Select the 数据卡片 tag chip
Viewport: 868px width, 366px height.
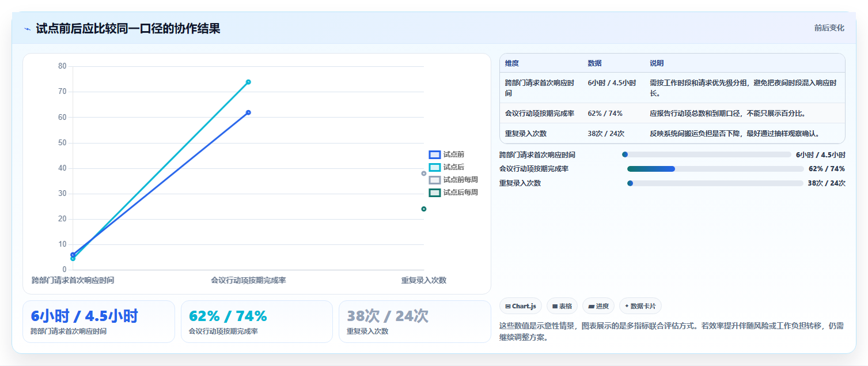pyautogui.click(x=640, y=306)
